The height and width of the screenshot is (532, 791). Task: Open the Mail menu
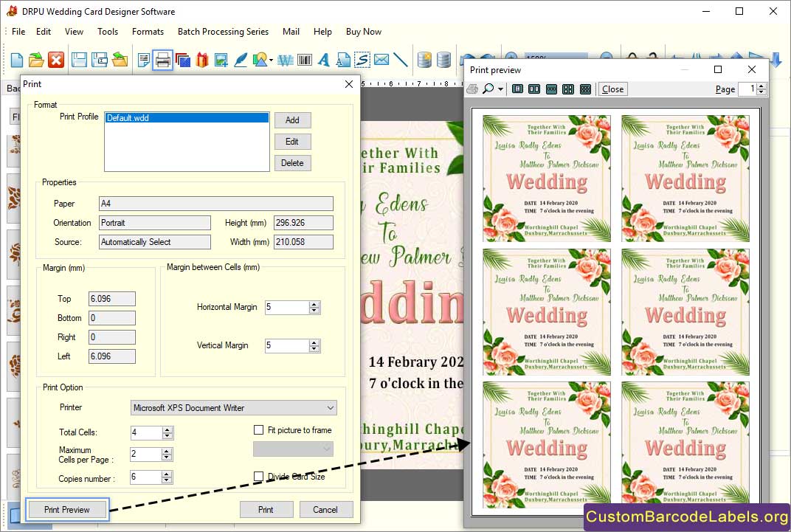point(291,31)
